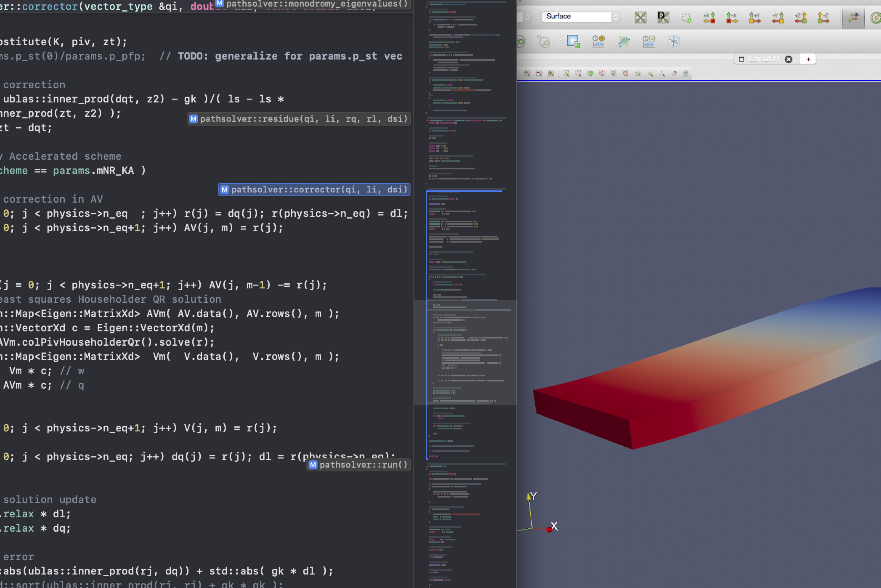This screenshot has height=588, width=881.
Task: Click the Probe Location cube icon
Action: coord(674,41)
